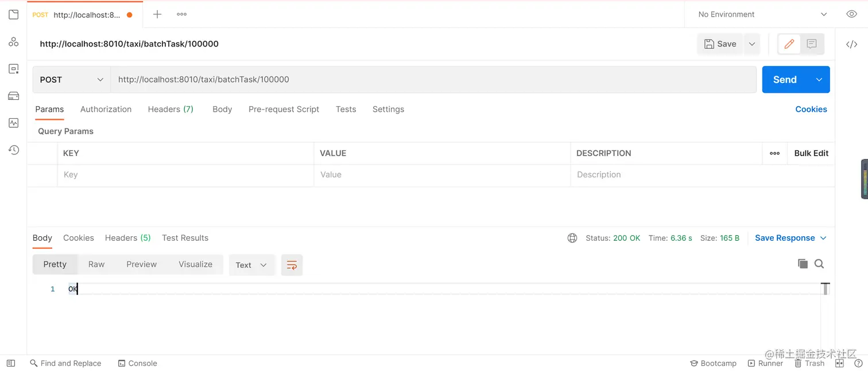The width and height of the screenshot is (868, 371).
Task: Select the response Cookies tab
Action: click(x=79, y=238)
